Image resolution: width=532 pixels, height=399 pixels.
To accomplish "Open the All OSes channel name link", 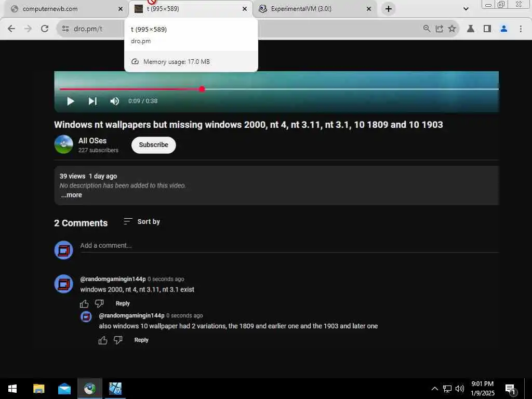I will click(92, 140).
